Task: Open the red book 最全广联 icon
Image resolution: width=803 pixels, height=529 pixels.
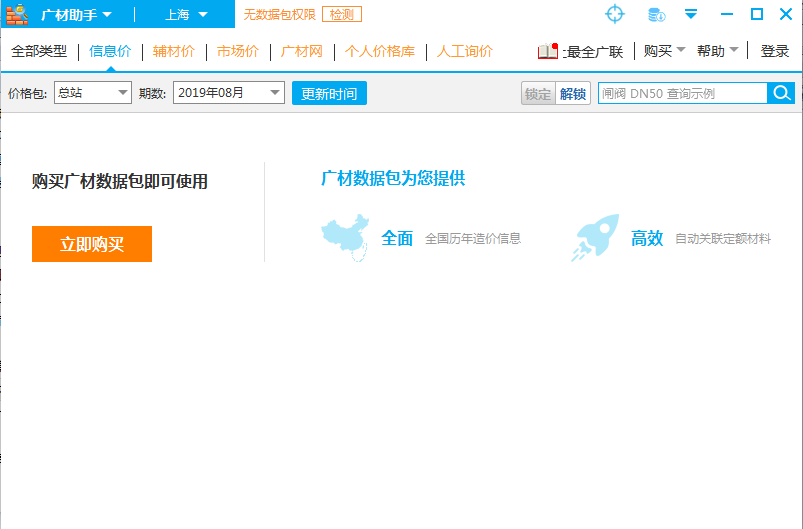Action: coord(547,51)
